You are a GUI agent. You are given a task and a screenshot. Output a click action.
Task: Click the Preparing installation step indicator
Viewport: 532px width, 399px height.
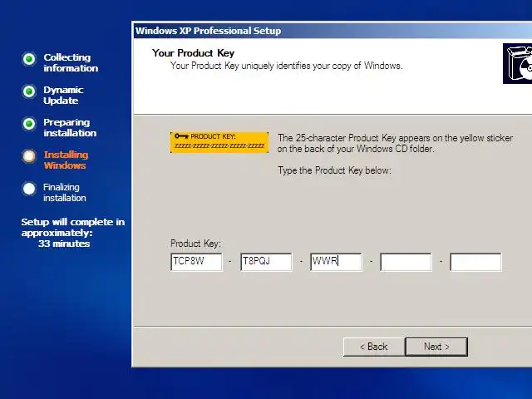point(29,124)
